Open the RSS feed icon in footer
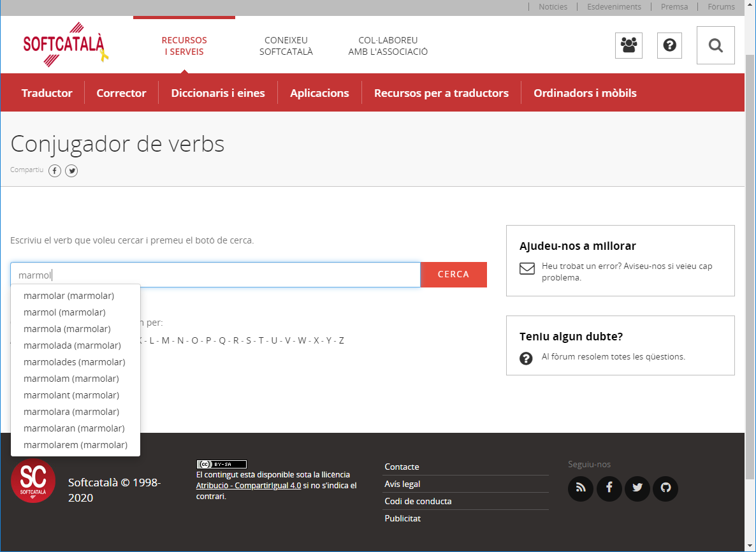Screen dimensions: 756x552 point(580,488)
